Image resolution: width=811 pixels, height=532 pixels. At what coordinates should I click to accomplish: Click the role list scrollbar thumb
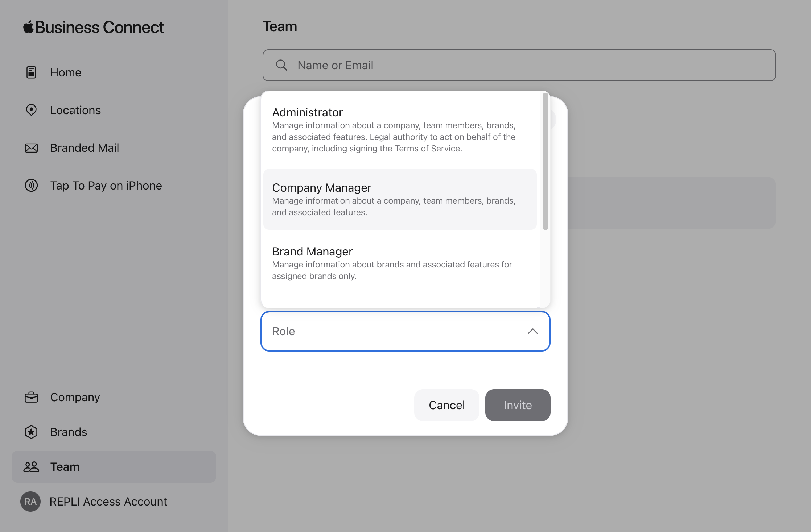pos(545,161)
